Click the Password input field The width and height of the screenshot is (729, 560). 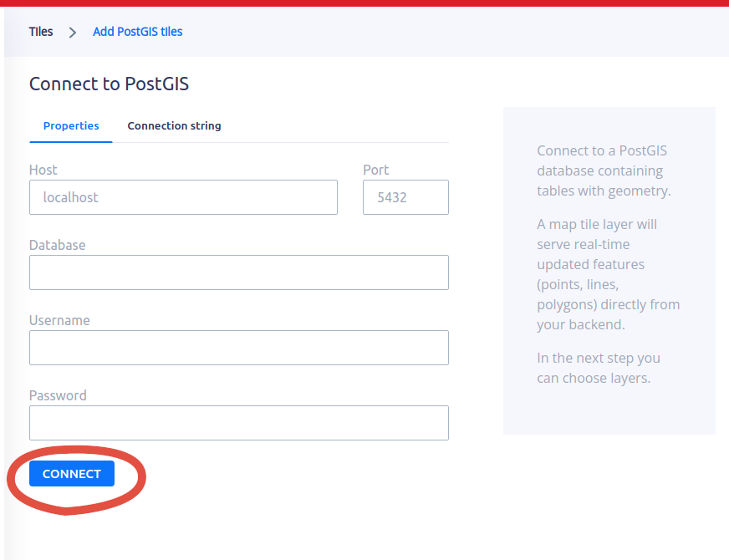point(238,423)
